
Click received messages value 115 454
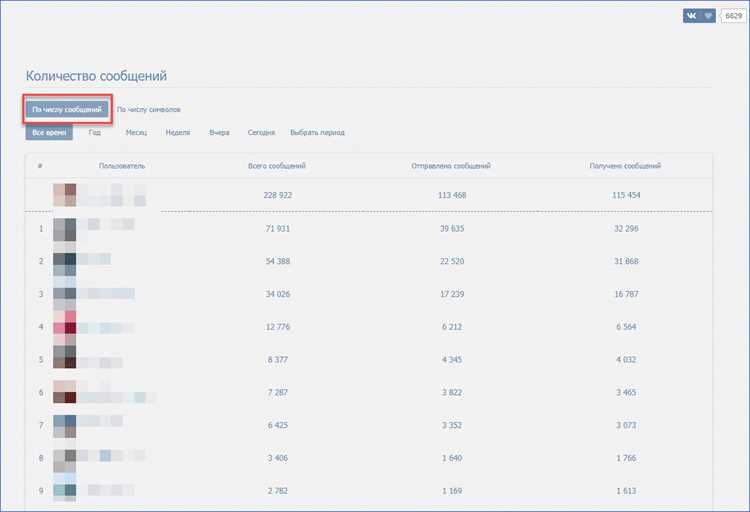click(626, 195)
